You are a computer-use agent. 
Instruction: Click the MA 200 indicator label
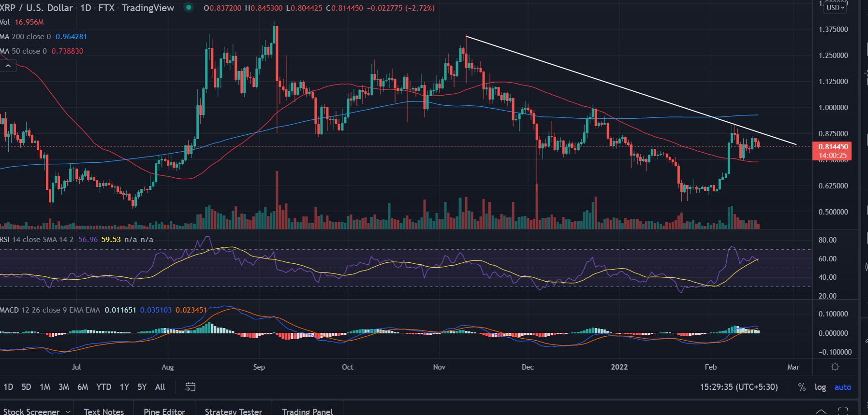pos(25,37)
